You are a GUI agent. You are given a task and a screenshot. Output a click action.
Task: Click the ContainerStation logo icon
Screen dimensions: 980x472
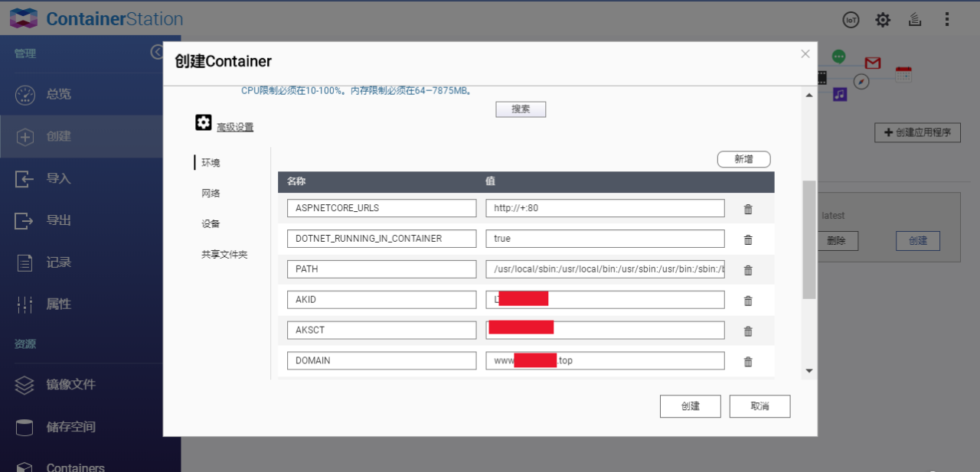click(24, 19)
